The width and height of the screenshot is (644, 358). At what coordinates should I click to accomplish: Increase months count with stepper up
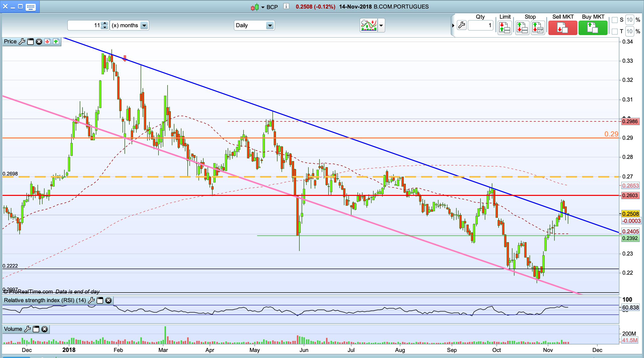[x=105, y=23]
